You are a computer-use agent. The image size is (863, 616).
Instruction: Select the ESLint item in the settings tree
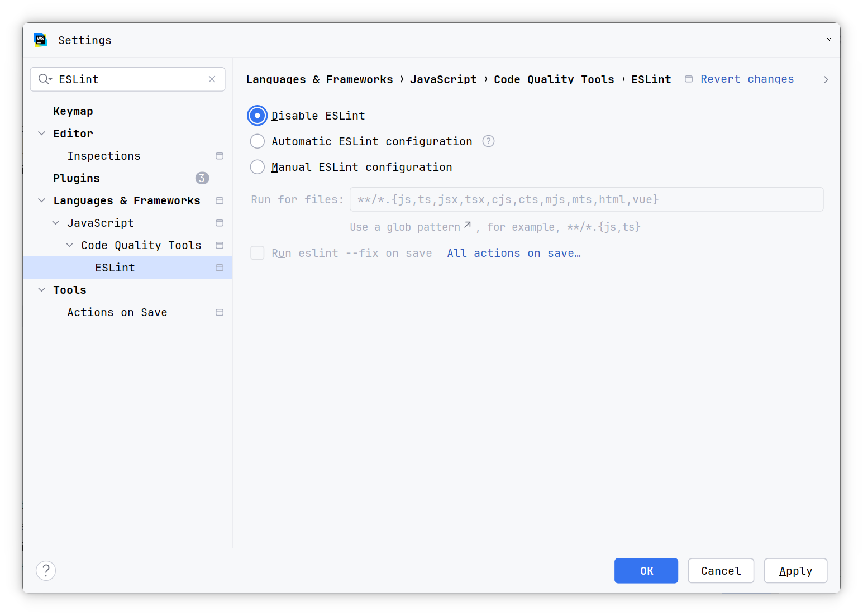(x=127, y=268)
